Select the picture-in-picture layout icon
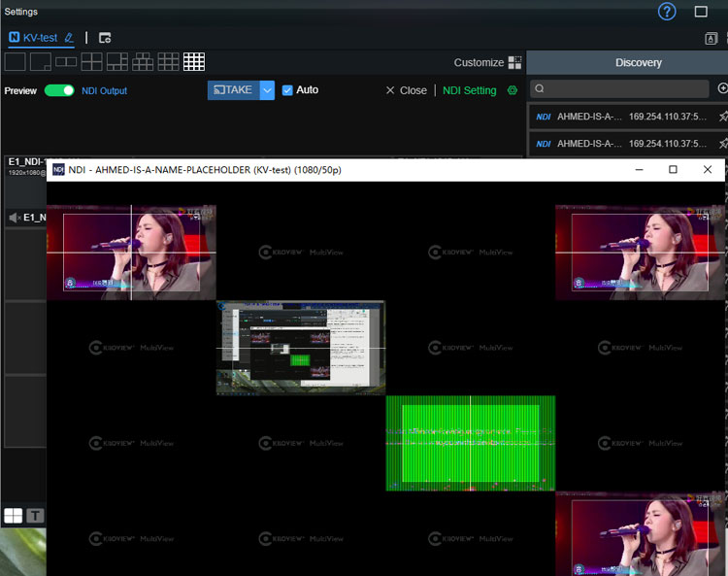The width and height of the screenshot is (728, 576). pyautogui.click(x=41, y=62)
